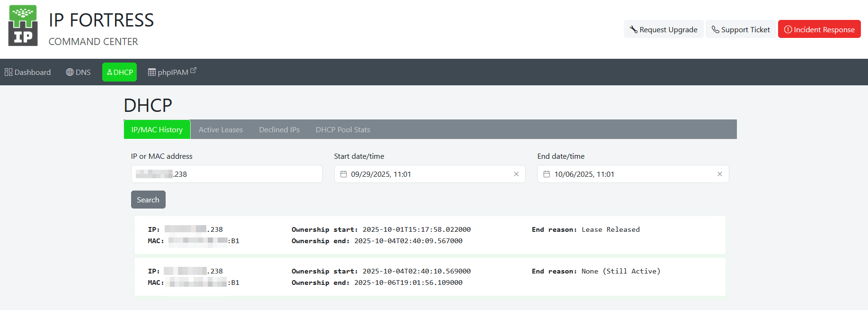Click the DHCP network icon

[109, 72]
